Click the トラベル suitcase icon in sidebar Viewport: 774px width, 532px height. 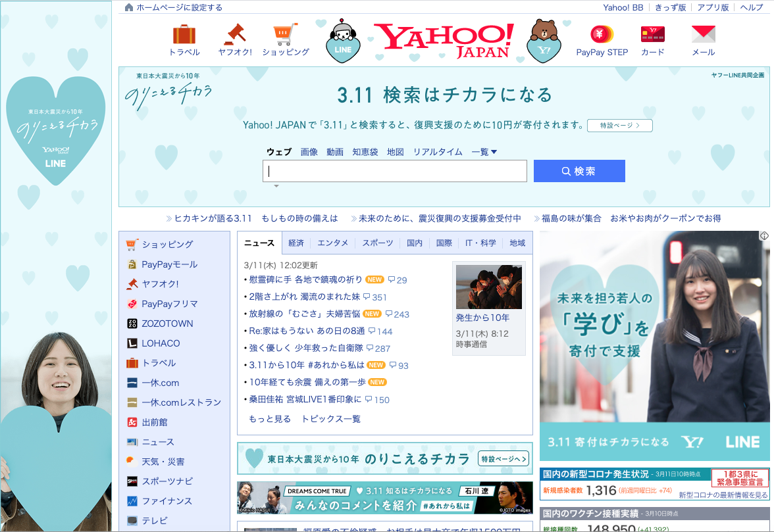point(132,363)
